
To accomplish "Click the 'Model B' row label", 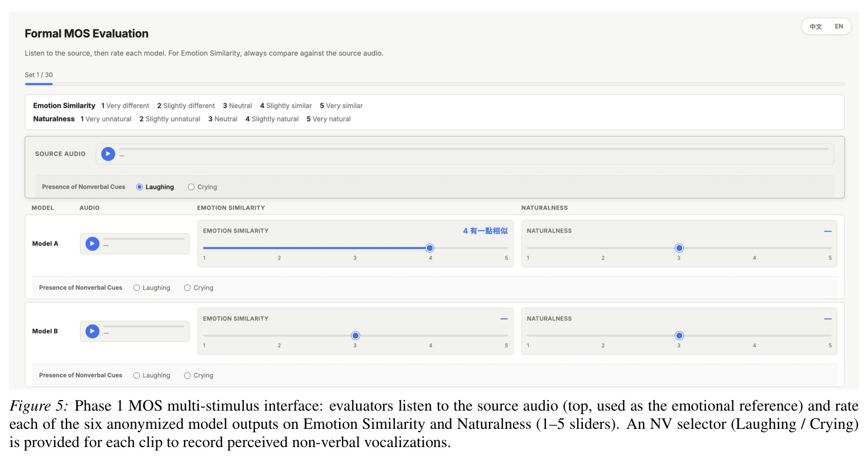I will tap(45, 331).
